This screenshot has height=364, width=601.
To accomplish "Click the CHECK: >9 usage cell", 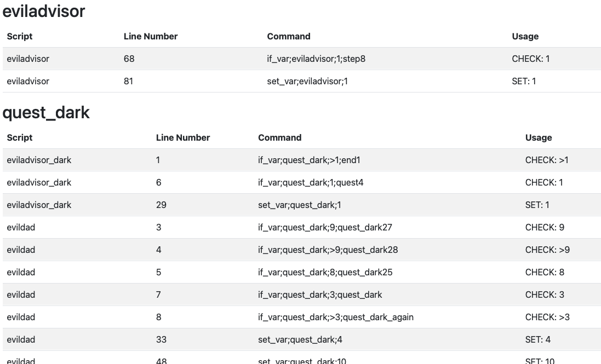I will click(x=547, y=250).
